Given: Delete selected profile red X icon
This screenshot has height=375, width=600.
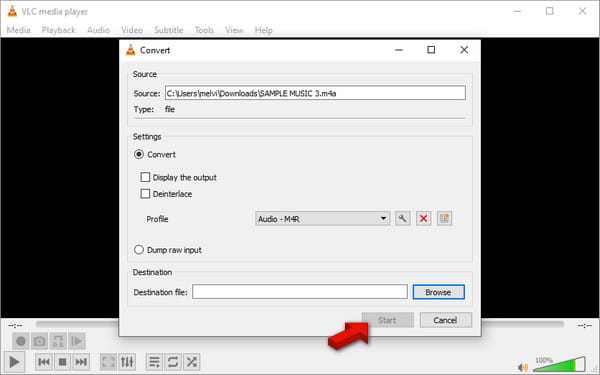Looking at the screenshot, I should pos(423,218).
